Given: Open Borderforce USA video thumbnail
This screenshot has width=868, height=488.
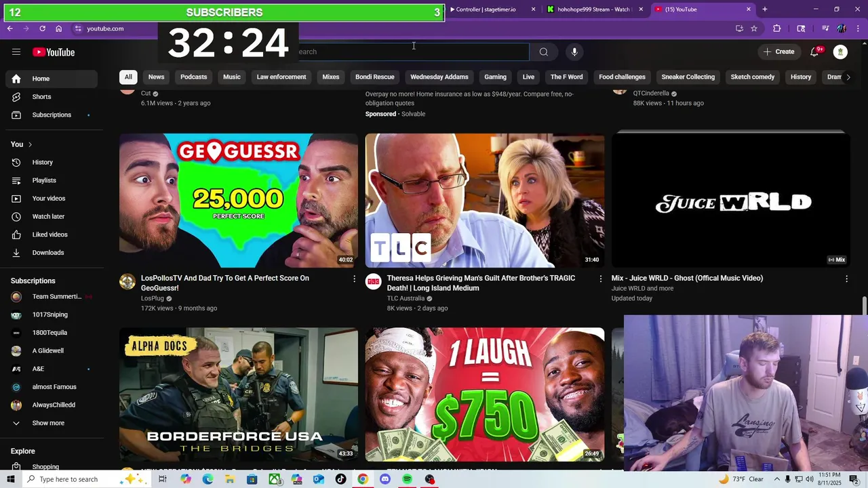Looking at the screenshot, I should pyautogui.click(x=239, y=394).
